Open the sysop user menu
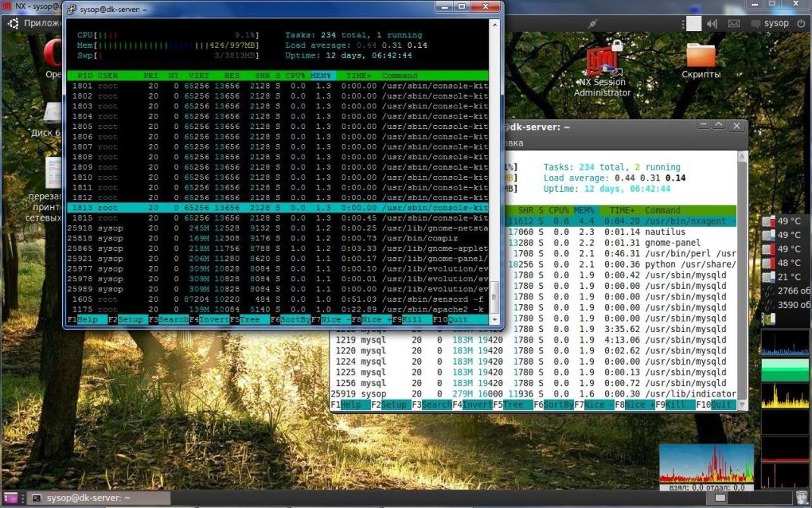 pyautogui.click(x=776, y=24)
